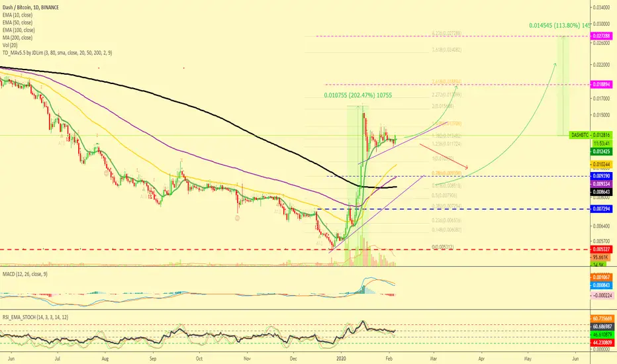This screenshot has height=364, width=617.
Task: Click the yellow 0.010244 price label
Action: pos(602,165)
